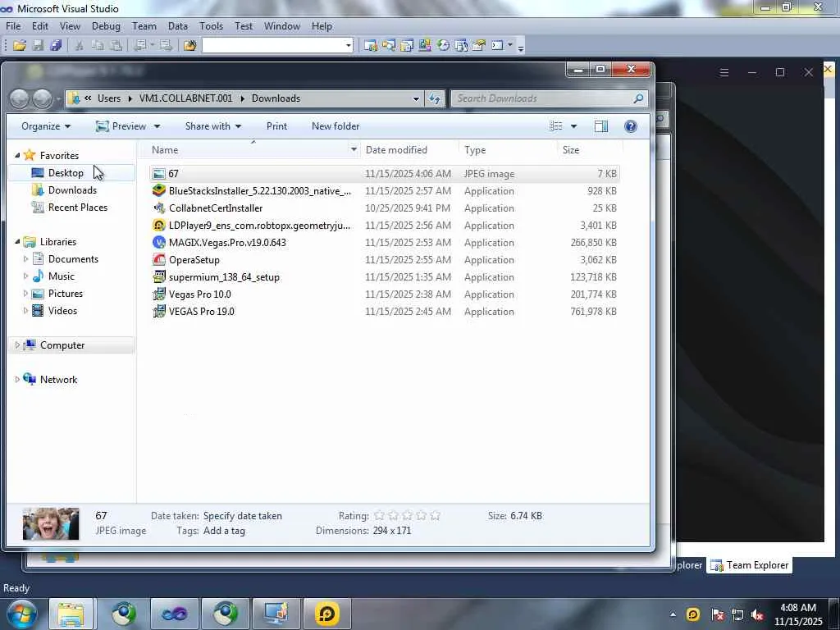
Task: Switch to the Team Explorer tab
Action: coord(750,565)
